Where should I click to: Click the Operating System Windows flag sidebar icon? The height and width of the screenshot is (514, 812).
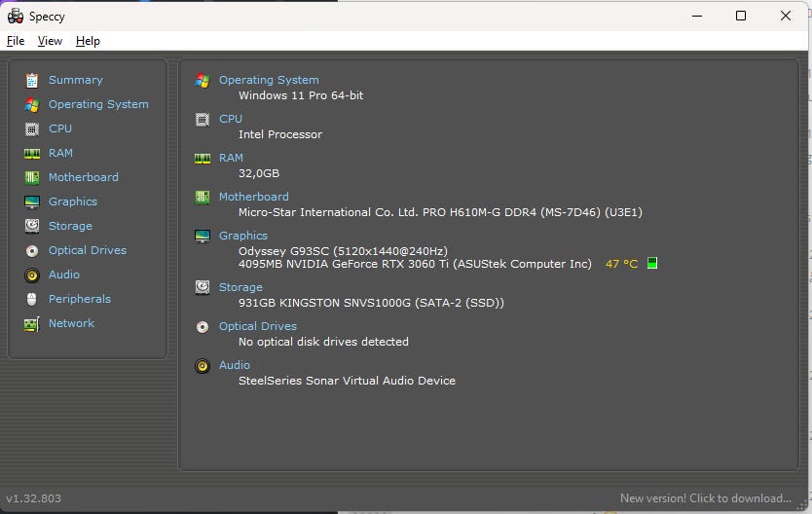pyautogui.click(x=32, y=104)
